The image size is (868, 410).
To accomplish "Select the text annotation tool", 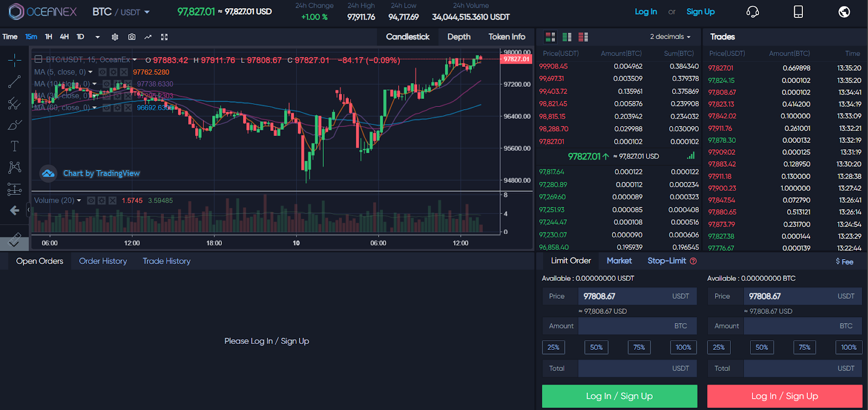I will pos(15,146).
